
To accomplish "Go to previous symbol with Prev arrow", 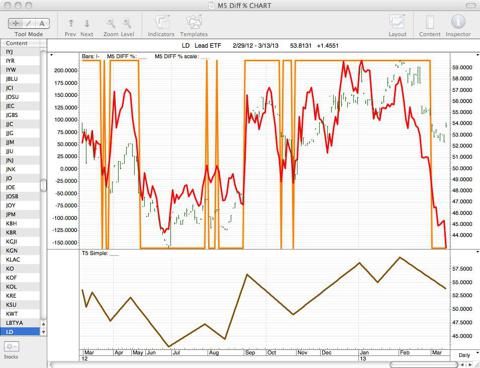I will pyautogui.click(x=71, y=23).
